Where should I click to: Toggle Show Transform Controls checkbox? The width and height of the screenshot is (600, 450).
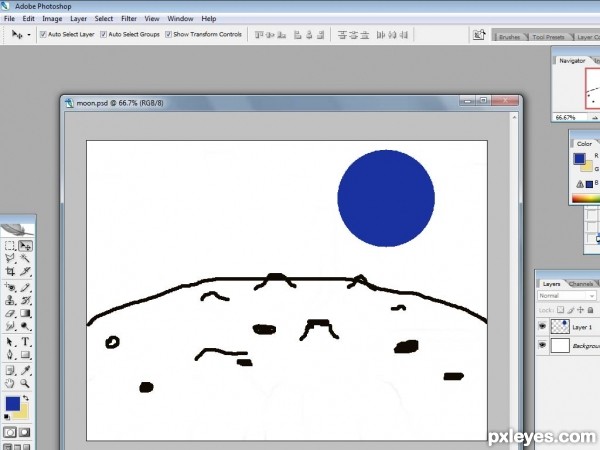click(168, 34)
